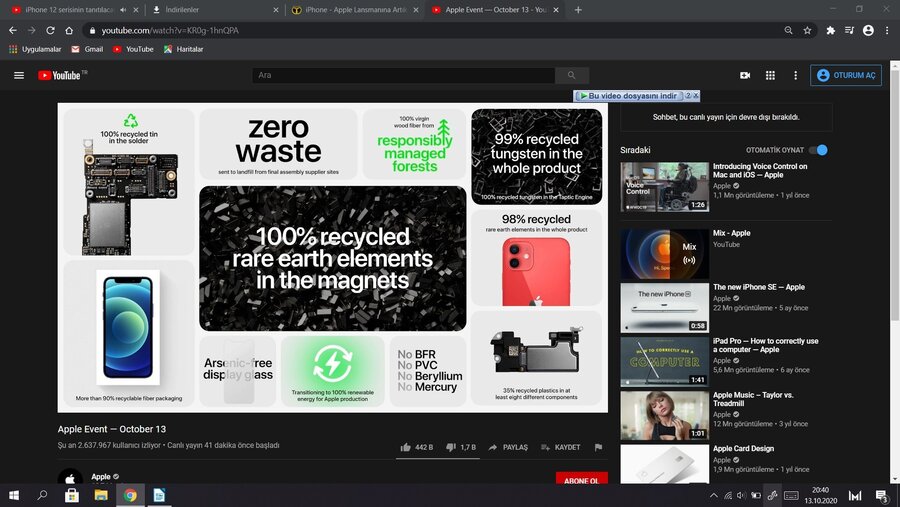Click the OTURUM AÇ sign-in button
The image size is (900, 507).
[846, 75]
